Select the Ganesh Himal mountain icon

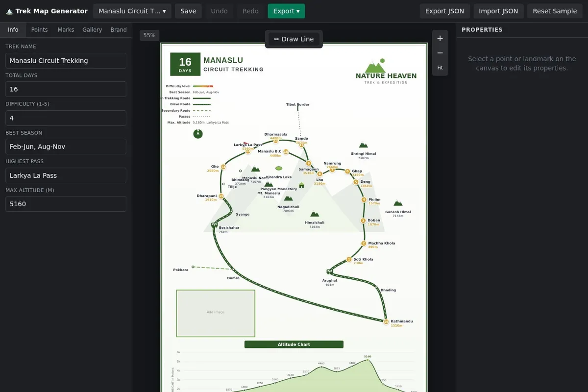pyautogui.click(x=398, y=203)
